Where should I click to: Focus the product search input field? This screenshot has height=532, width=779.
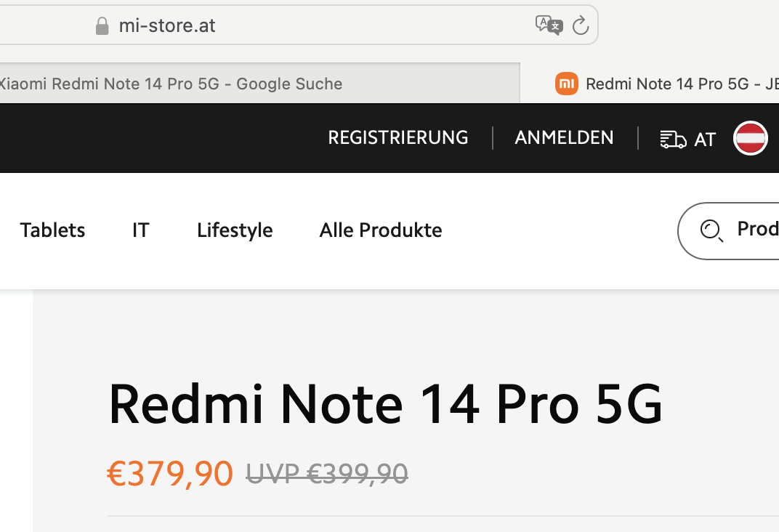point(756,230)
